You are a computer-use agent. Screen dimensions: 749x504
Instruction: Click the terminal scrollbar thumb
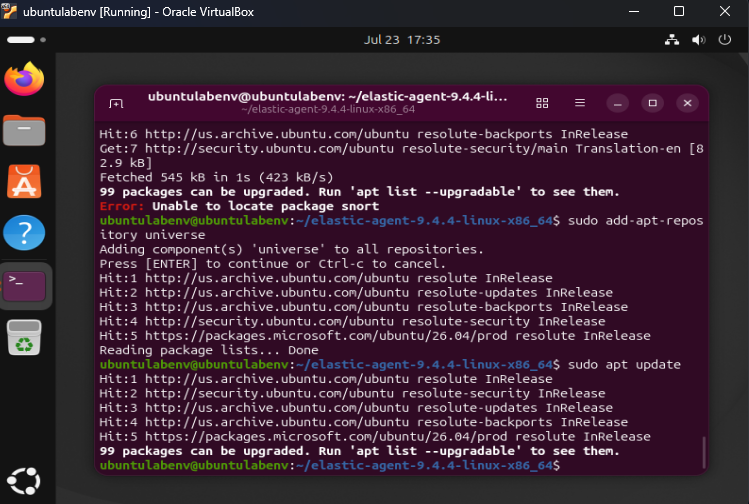click(x=704, y=452)
